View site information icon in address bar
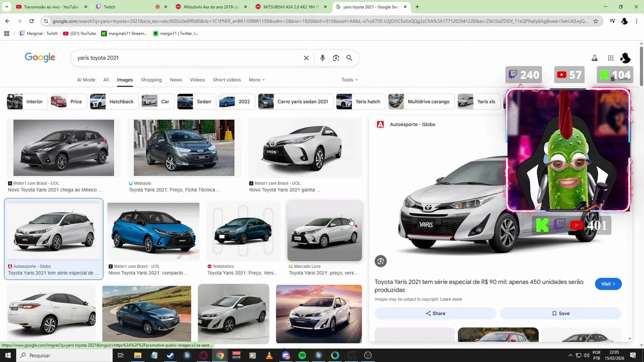Viewport: 644px width, 362px height. [x=46, y=21]
